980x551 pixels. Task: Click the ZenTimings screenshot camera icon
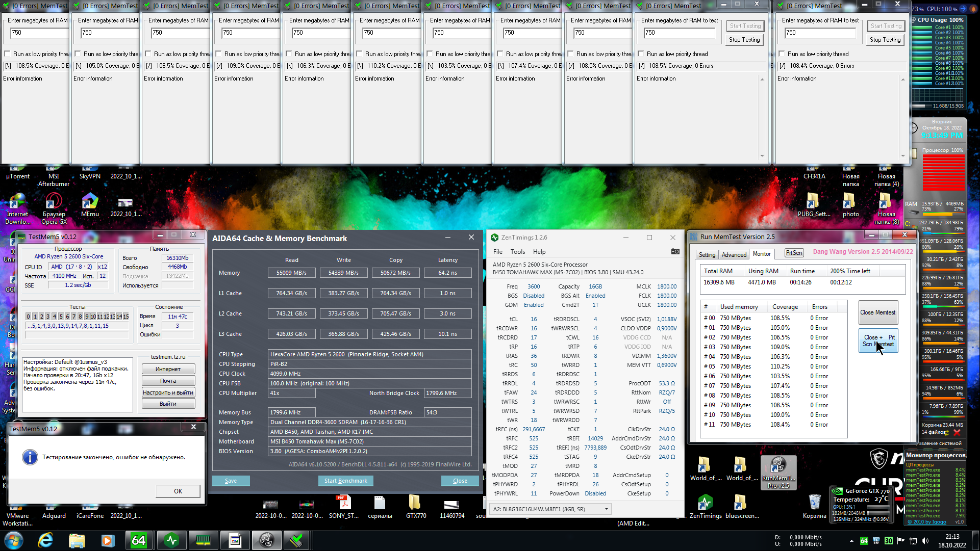click(x=675, y=251)
